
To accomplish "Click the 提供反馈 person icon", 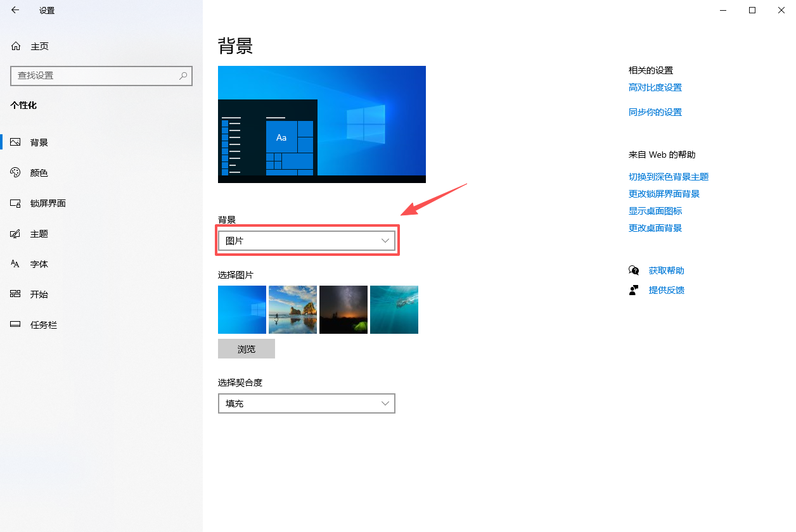I will (634, 290).
